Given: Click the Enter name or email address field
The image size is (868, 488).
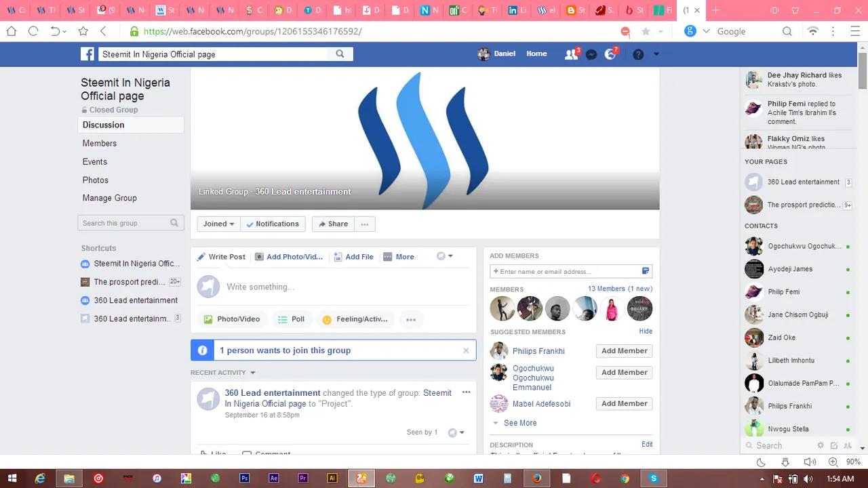Looking at the screenshot, I should click(570, 271).
